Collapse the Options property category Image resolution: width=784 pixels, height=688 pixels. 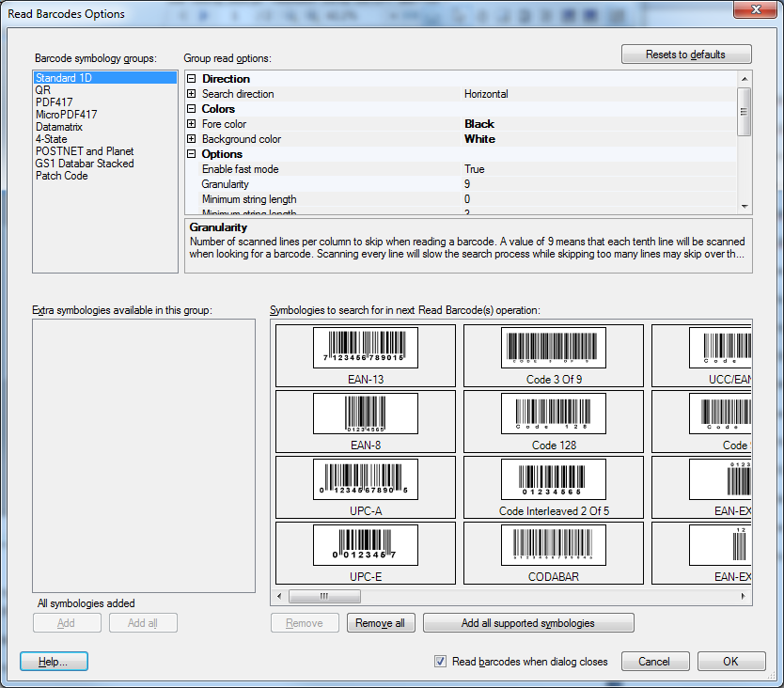(191, 153)
